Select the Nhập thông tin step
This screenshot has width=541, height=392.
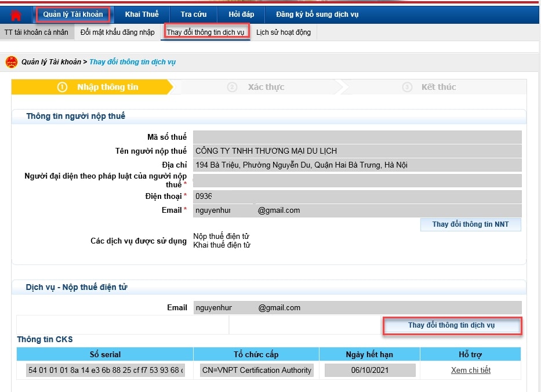92,87
